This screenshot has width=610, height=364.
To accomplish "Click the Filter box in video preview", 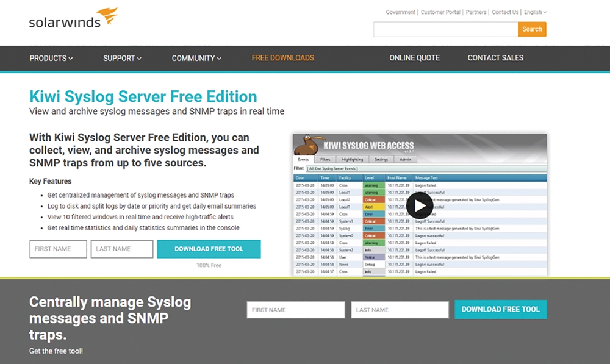I will (426, 168).
